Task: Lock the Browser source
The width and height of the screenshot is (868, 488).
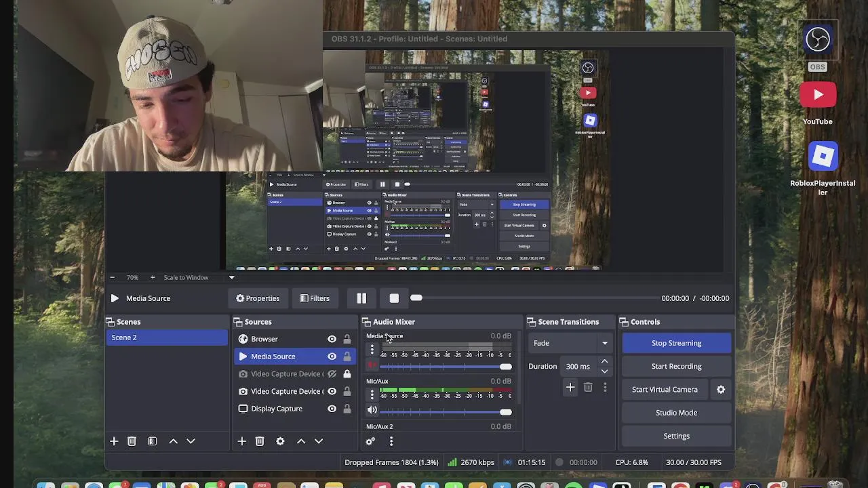Action: (x=347, y=339)
